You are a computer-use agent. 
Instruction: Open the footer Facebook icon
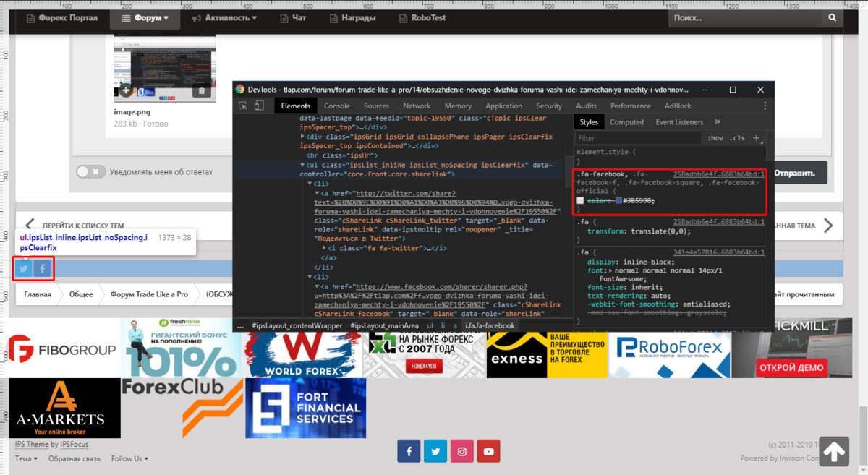(409, 451)
